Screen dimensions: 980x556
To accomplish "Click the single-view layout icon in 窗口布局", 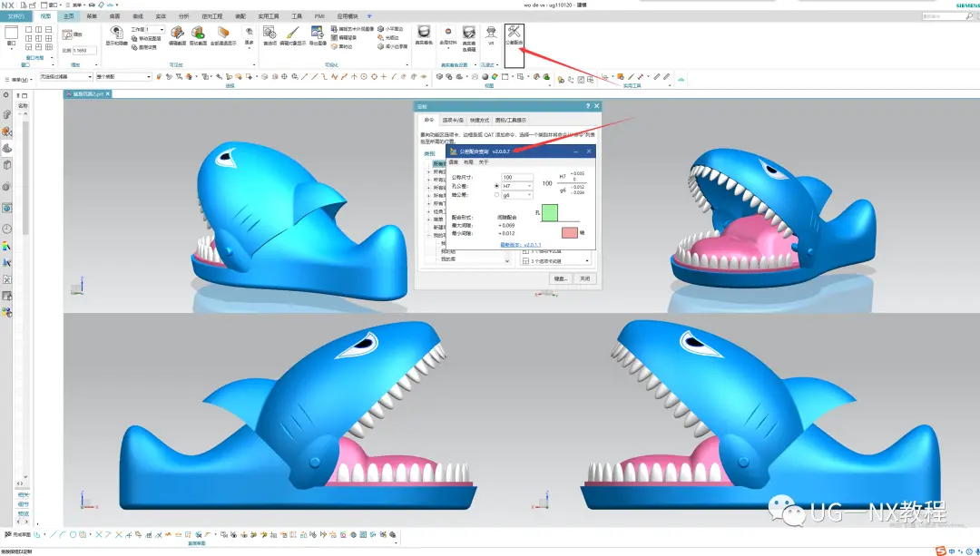I will pos(28,29).
